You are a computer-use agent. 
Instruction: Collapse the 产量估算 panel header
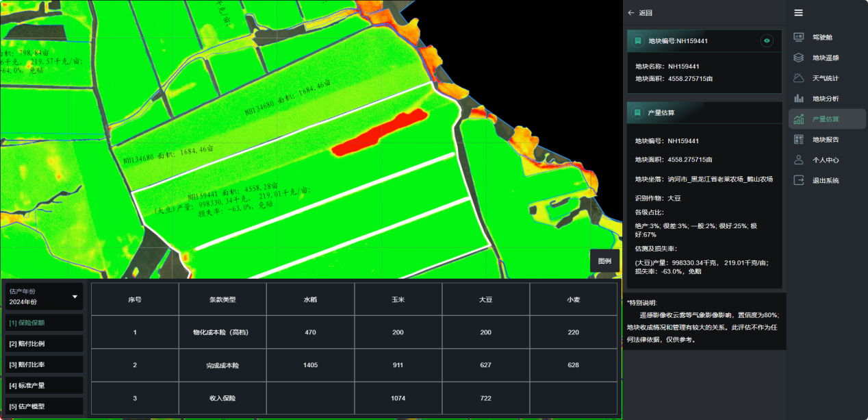coord(704,112)
